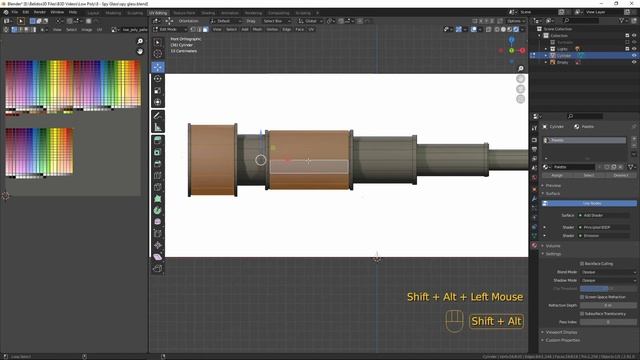Select the Scale tool in viewport toolbar
Image resolution: width=640 pixels, height=360 pixels.
point(158,90)
